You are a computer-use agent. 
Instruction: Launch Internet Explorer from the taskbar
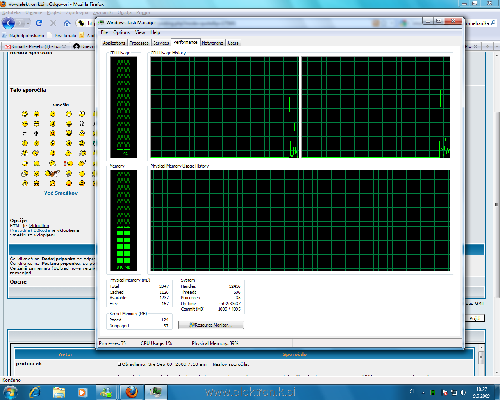(35, 392)
